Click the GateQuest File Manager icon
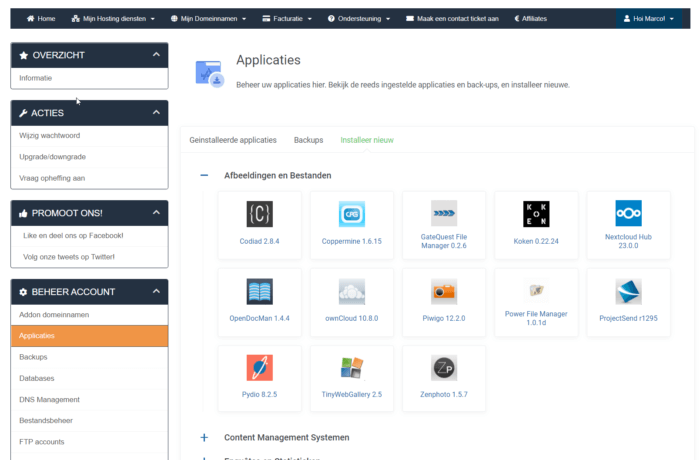This screenshot has width=700, height=460. (x=444, y=213)
